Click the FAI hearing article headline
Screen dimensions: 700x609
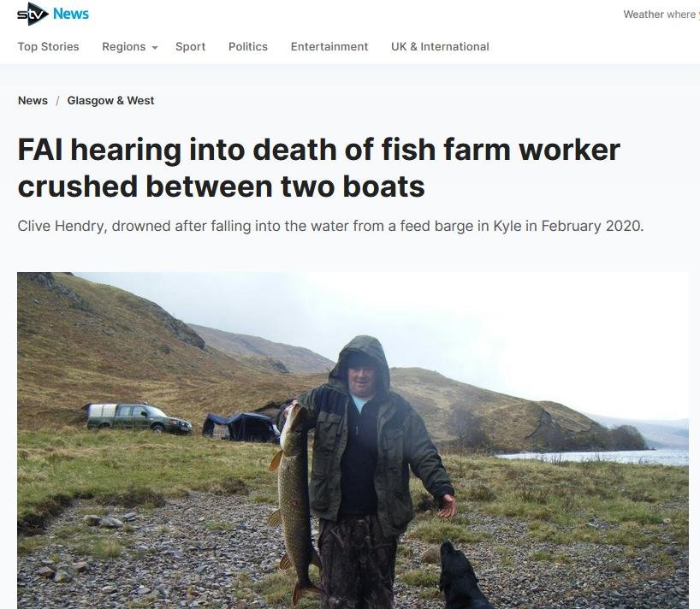pos(318,168)
